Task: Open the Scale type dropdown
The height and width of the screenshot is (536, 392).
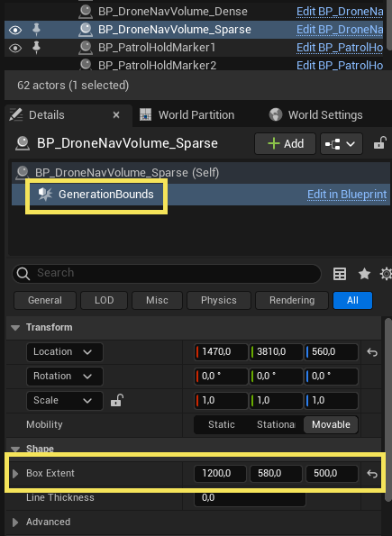Action: (64, 401)
